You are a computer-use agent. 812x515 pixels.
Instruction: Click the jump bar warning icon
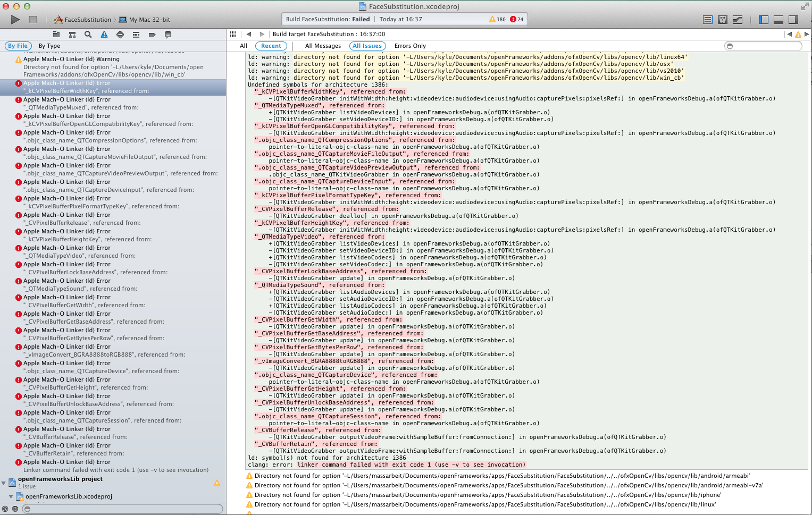tap(798, 35)
